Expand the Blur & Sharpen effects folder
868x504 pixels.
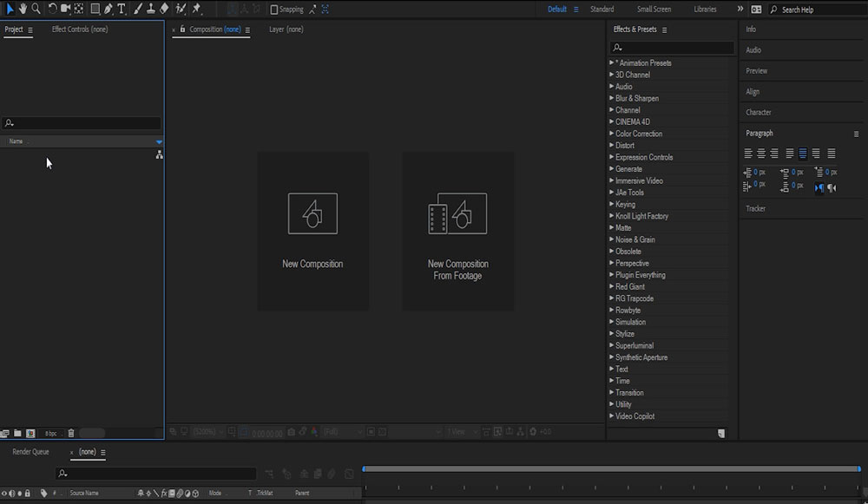636,98
